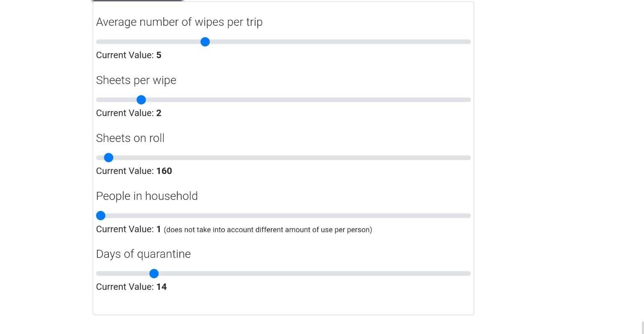Image resolution: width=644 pixels, height=334 pixels.
Task: Click the Sheets per wipe slider handle
Action: point(141,100)
